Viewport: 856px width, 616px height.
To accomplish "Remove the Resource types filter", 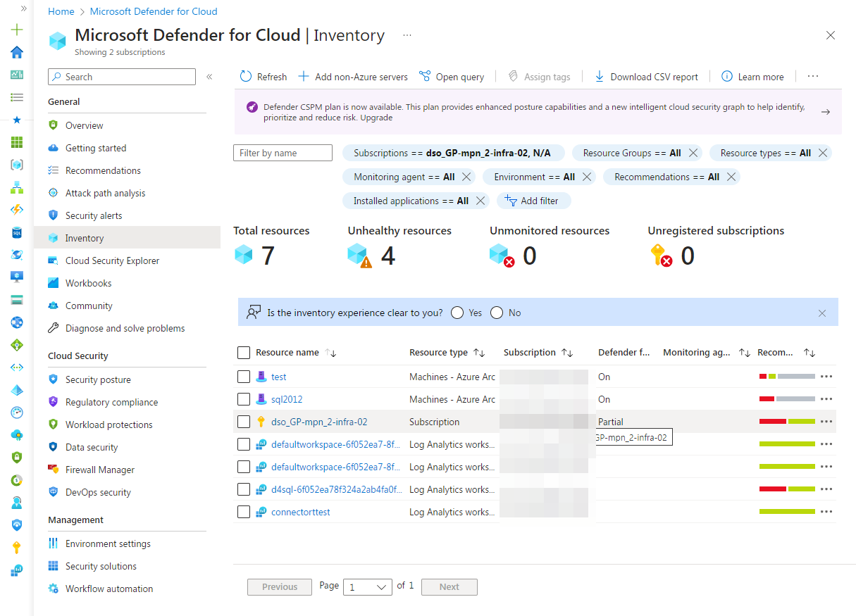I will pos(823,153).
